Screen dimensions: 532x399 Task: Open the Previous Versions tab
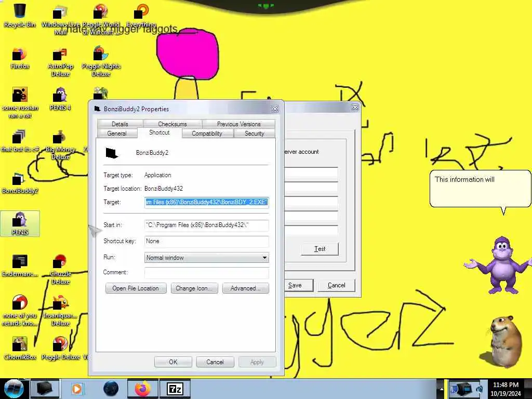click(239, 124)
